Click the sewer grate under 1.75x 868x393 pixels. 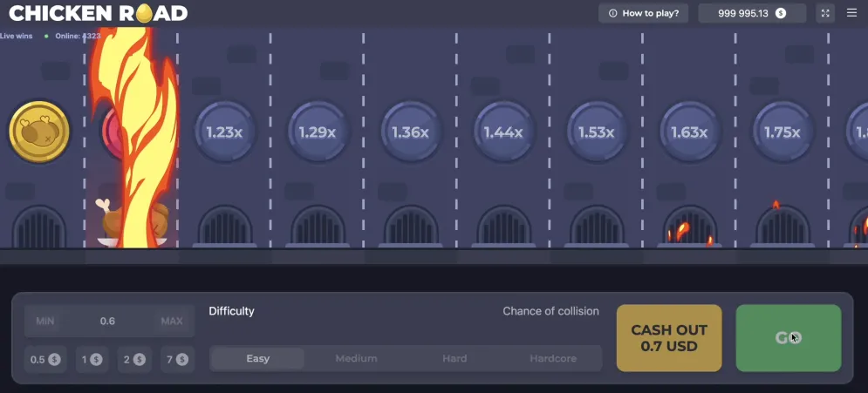click(783, 227)
